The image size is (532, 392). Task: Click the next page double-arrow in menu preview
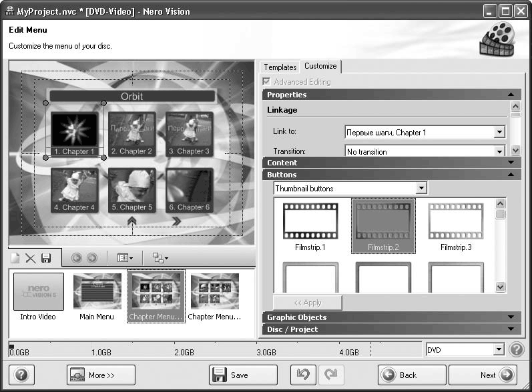(x=177, y=222)
